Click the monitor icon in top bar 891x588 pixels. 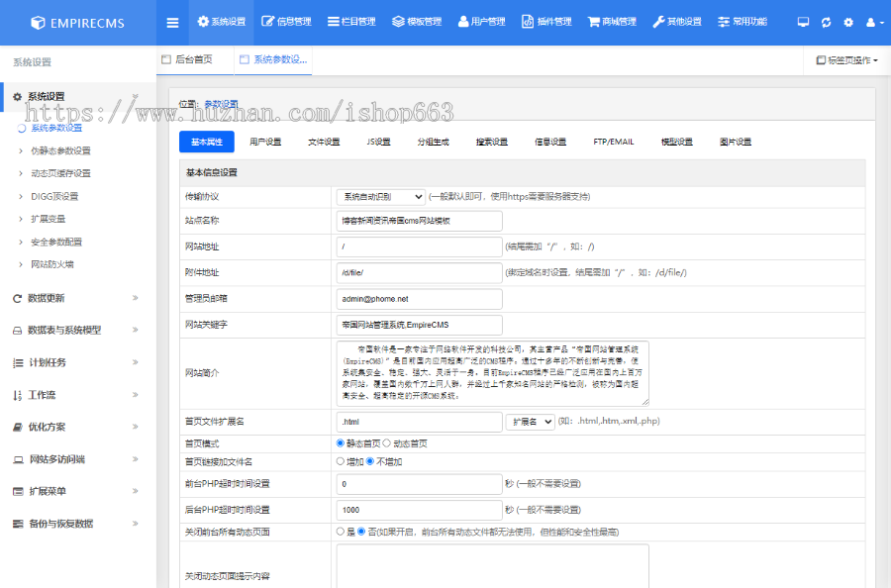(803, 22)
